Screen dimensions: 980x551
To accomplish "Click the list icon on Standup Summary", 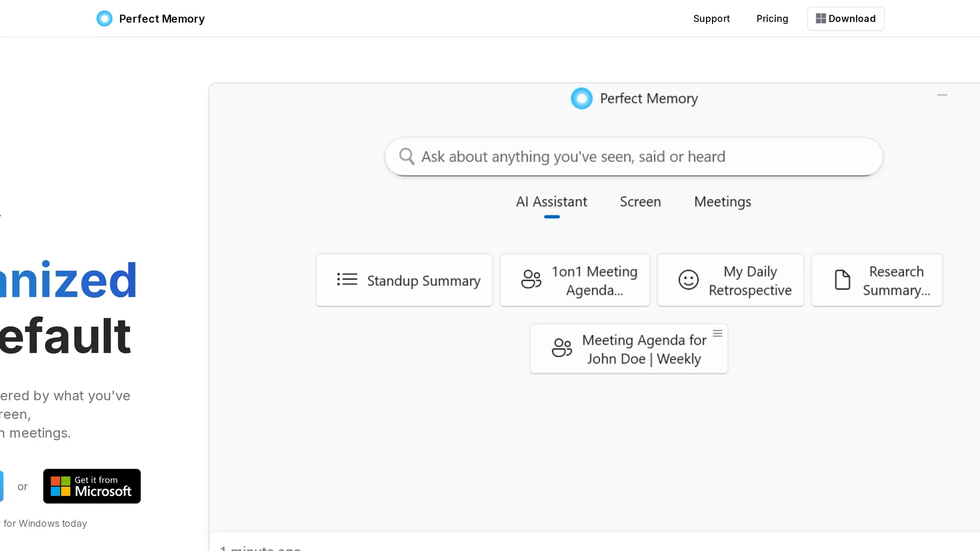I will (347, 280).
